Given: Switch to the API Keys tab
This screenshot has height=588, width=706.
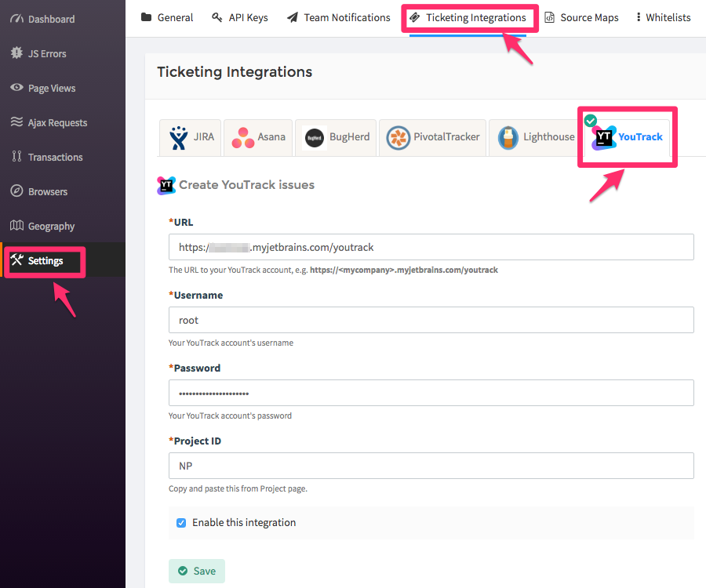Looking at the screenshot, I should coord(239,17).
